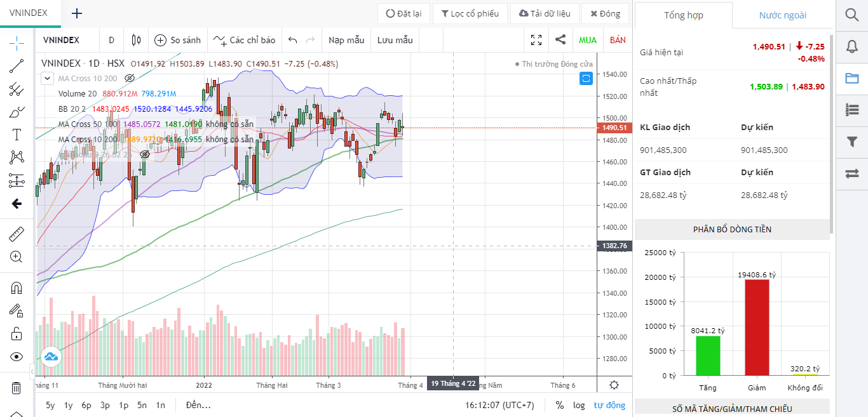Enter fullscreen chart mode
The width and height of the screenshot is (868, 417).
tap(536, 40)
